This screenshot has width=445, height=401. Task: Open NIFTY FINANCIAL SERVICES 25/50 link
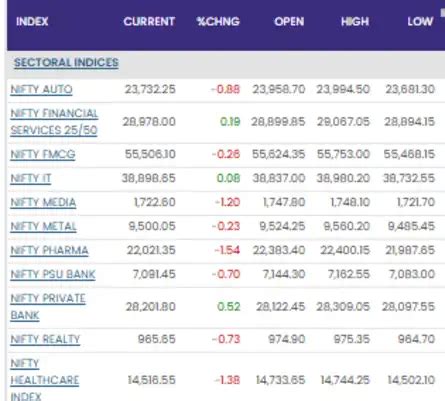pyautogui.click(x=54, y=122)
